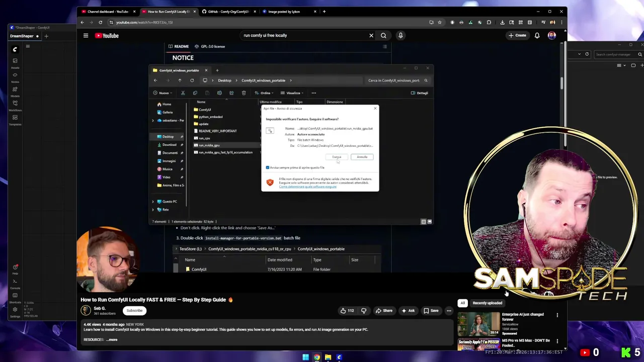Select the All filter chip
644x362 pixels.
point(462,303)
